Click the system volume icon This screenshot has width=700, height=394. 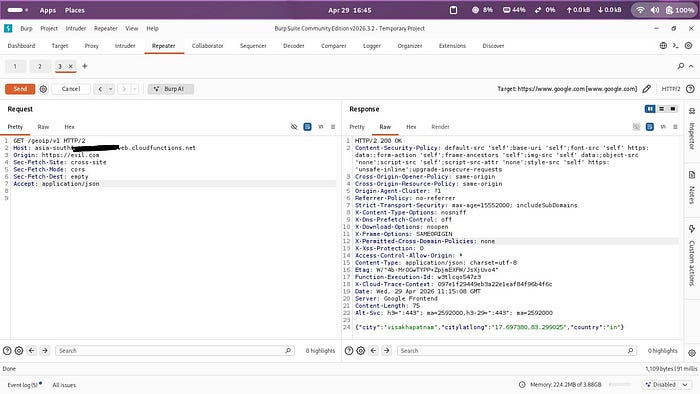pyautogui.click(x=655, y=10)
